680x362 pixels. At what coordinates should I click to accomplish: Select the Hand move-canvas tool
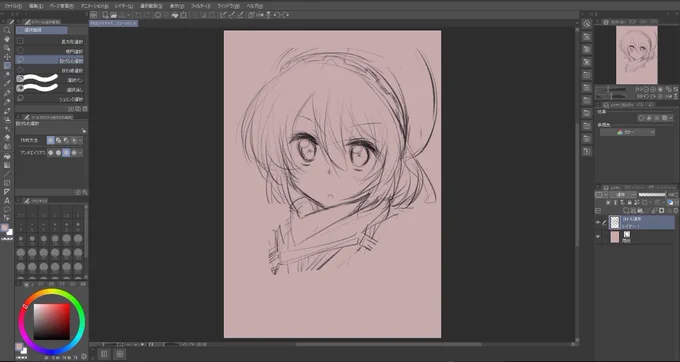[7, 39]
